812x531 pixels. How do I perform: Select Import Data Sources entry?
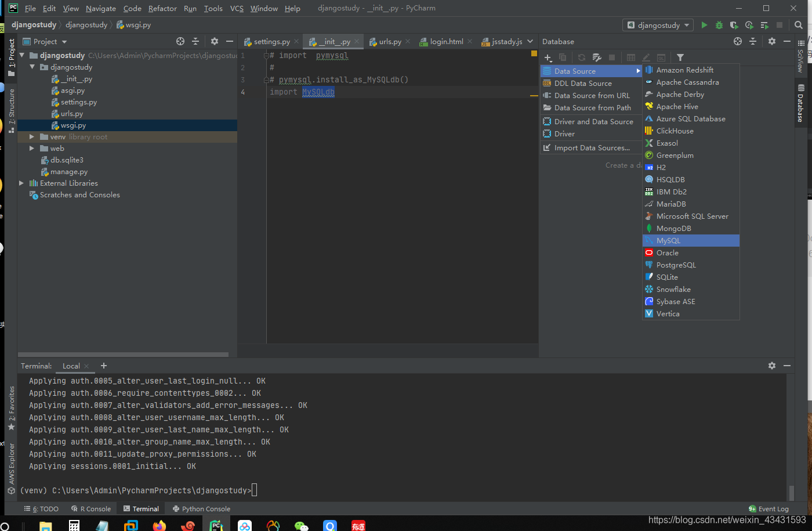[x=592, y=147]
